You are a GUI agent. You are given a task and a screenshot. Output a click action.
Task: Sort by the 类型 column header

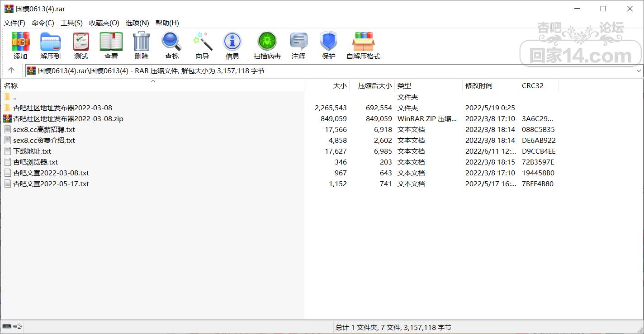tap(429, 85)
